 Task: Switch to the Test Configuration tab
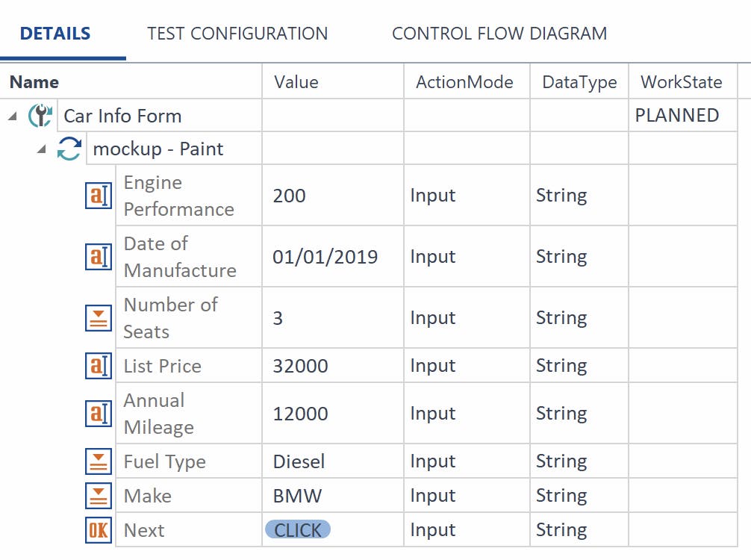(x=237, y=34)
